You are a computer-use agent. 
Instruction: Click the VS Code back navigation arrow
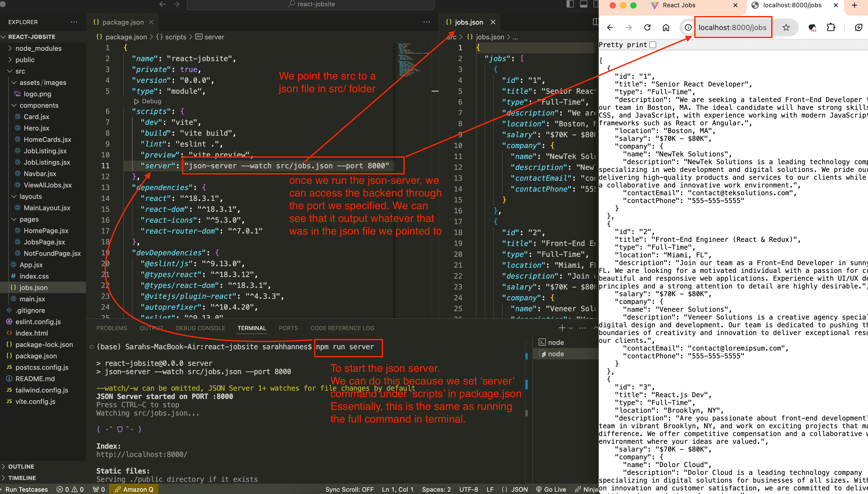(163, 4)
